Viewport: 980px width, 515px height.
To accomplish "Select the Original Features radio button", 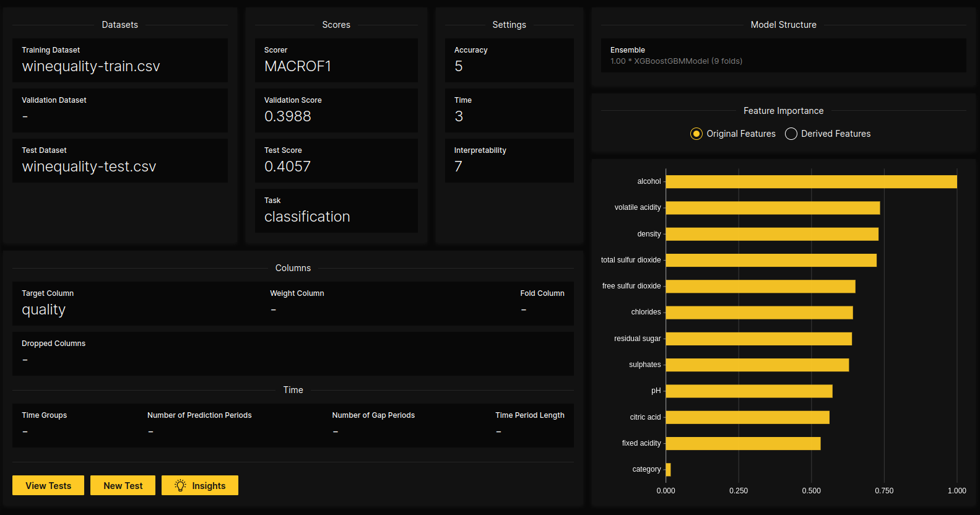I will [x=696, y=134].
